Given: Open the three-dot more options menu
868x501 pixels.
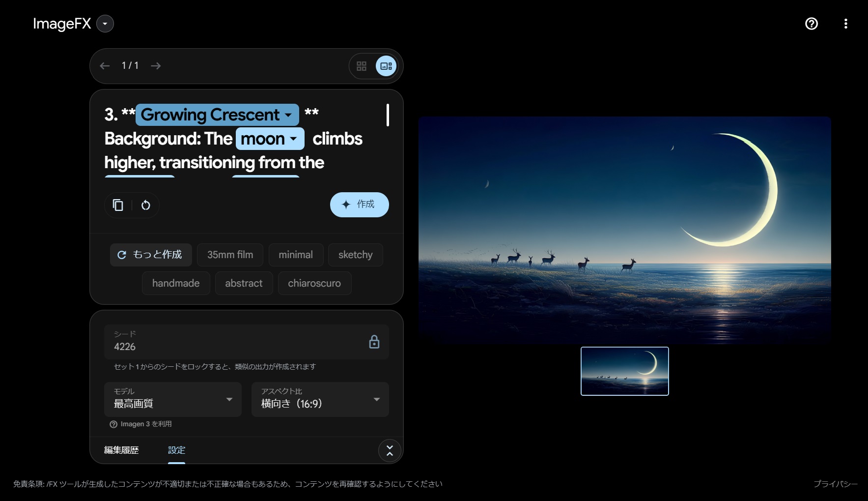Looking at the screenshot, I should 845,24.
